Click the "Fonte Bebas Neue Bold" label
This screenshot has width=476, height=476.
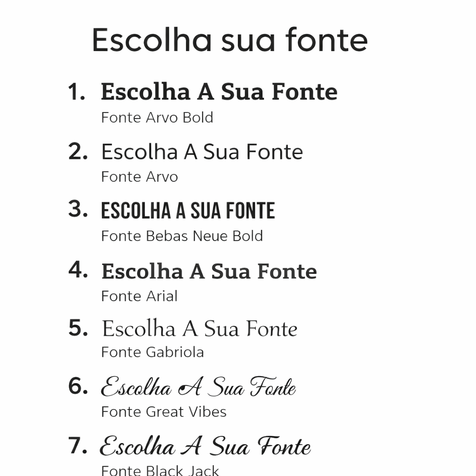[x=182, y=236]
